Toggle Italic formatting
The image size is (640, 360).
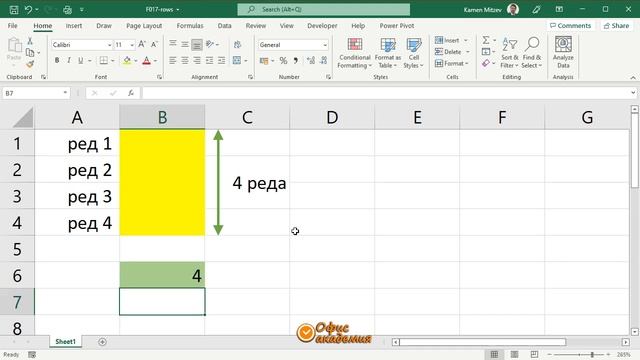click(69, 60)
